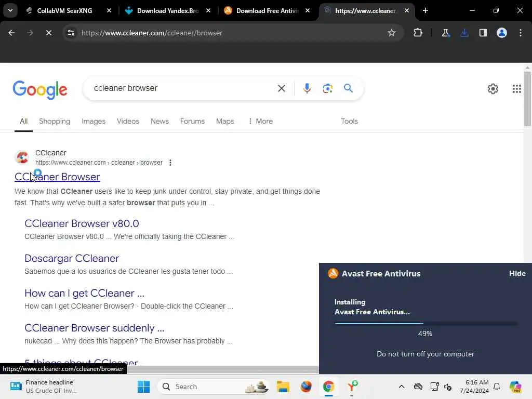Toggle the browser side panel

pyautogui.click(x=483, y=33)
